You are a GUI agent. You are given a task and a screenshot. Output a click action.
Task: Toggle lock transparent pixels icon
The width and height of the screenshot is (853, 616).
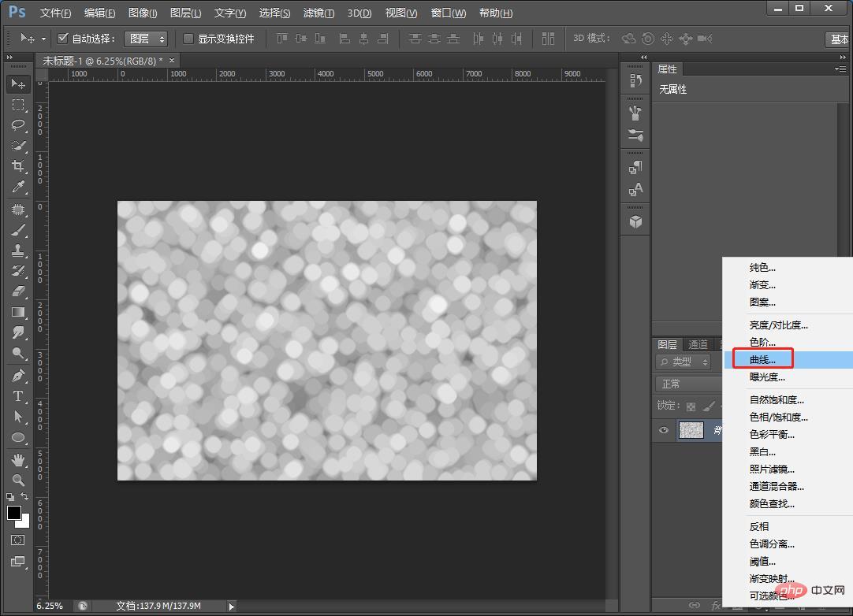[691, 406]
